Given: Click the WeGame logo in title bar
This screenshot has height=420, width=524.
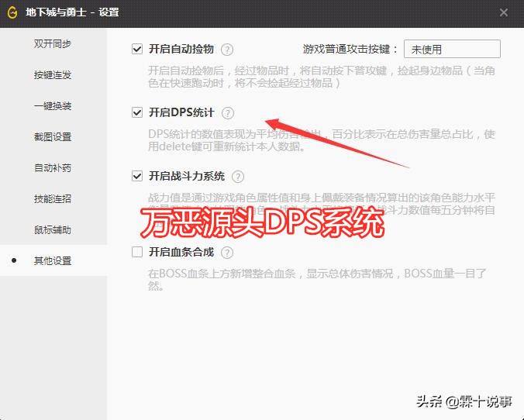Looking at the screenshot, I should (x=12, y=12).
